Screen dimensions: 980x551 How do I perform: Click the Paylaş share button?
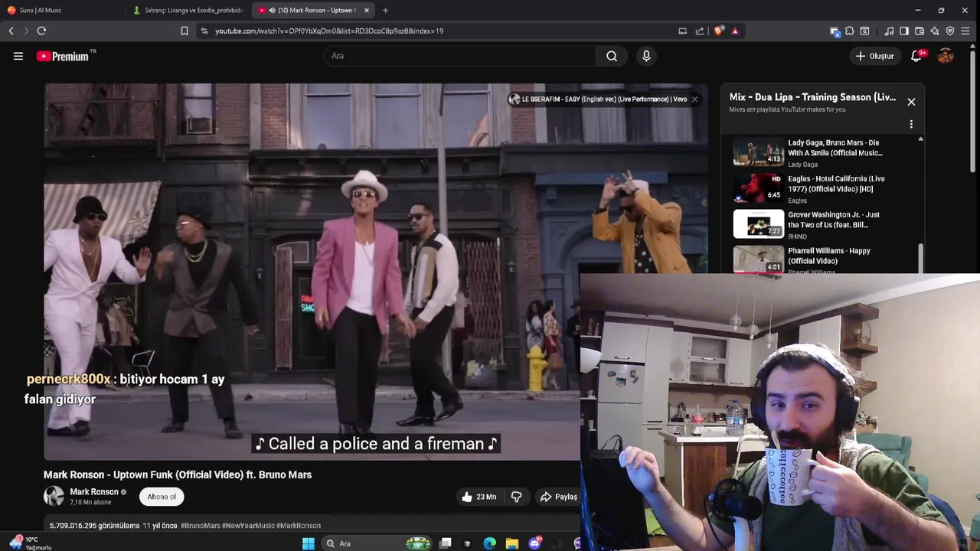tap(558, 497)
